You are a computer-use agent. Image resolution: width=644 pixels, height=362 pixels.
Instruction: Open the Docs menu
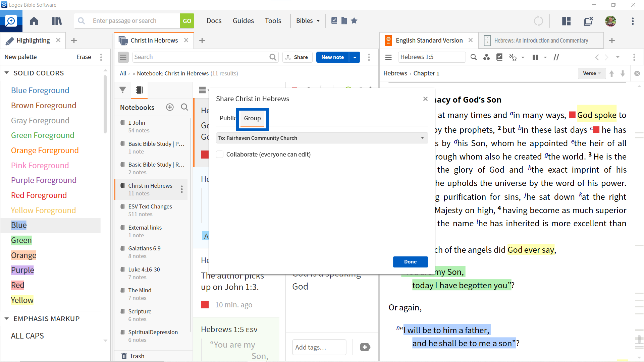[x=214, y=21]
